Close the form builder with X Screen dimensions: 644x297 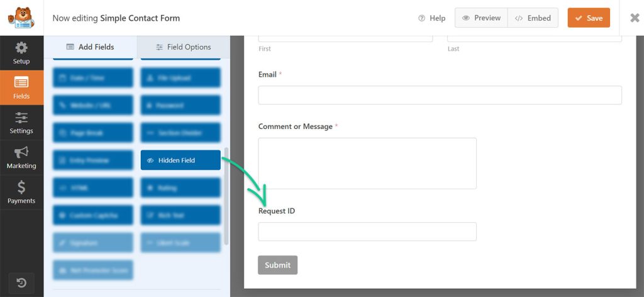pyautogui.click(x=635, y=18)
